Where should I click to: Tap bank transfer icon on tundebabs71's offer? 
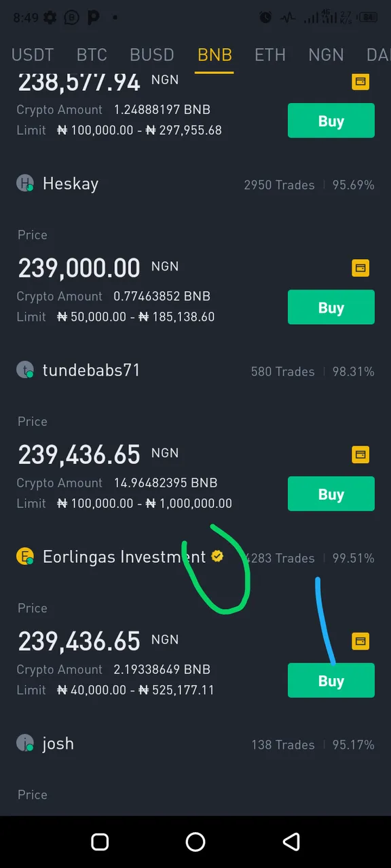point(360,454)
